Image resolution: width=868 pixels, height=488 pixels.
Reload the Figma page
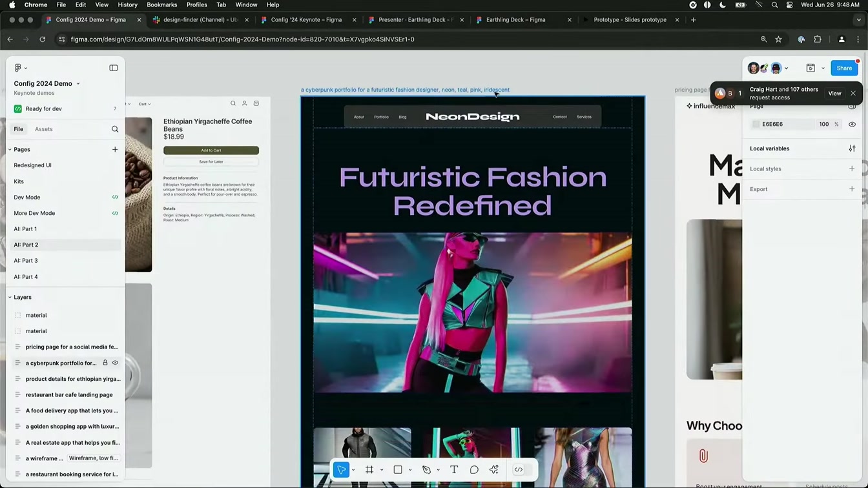pyautogui.click(x=43, y=39)
